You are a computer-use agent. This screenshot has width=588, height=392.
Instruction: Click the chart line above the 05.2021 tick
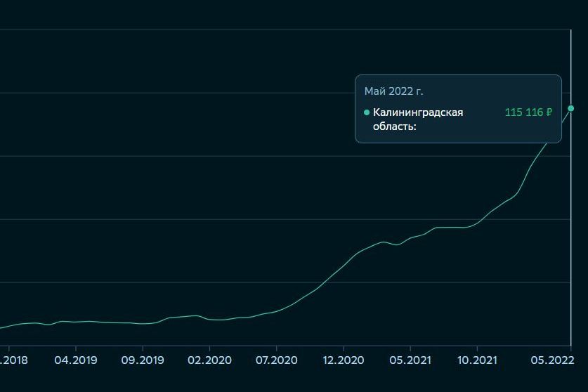(410, 238)
